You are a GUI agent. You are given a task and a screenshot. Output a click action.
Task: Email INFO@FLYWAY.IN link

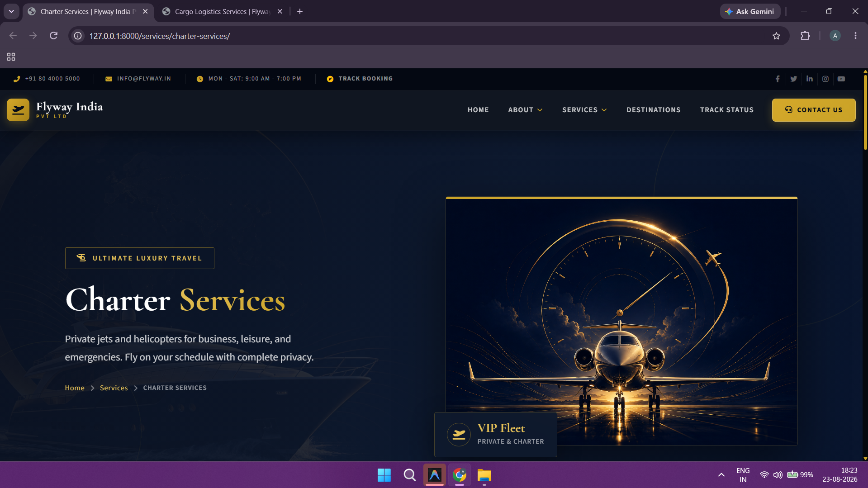144,79
